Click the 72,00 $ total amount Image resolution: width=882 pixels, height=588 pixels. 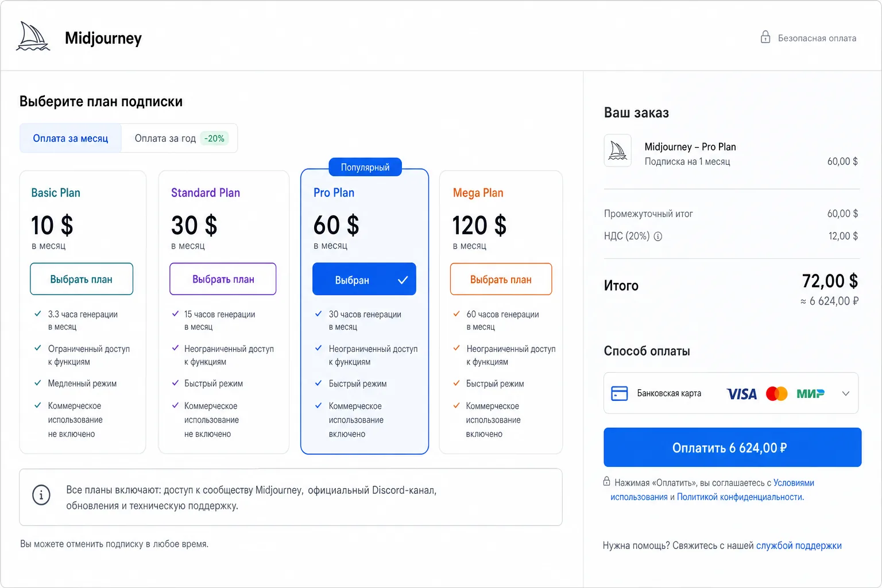coord(830,281)
